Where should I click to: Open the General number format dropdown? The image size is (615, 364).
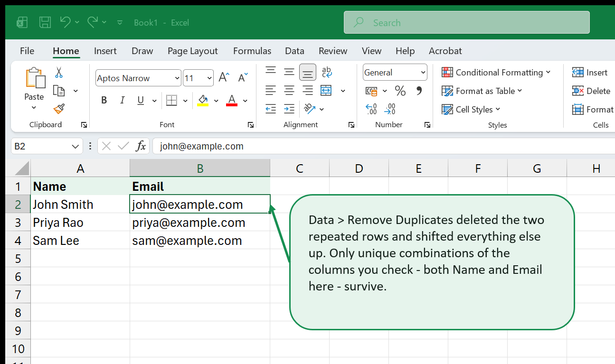(x=395, y=73)
